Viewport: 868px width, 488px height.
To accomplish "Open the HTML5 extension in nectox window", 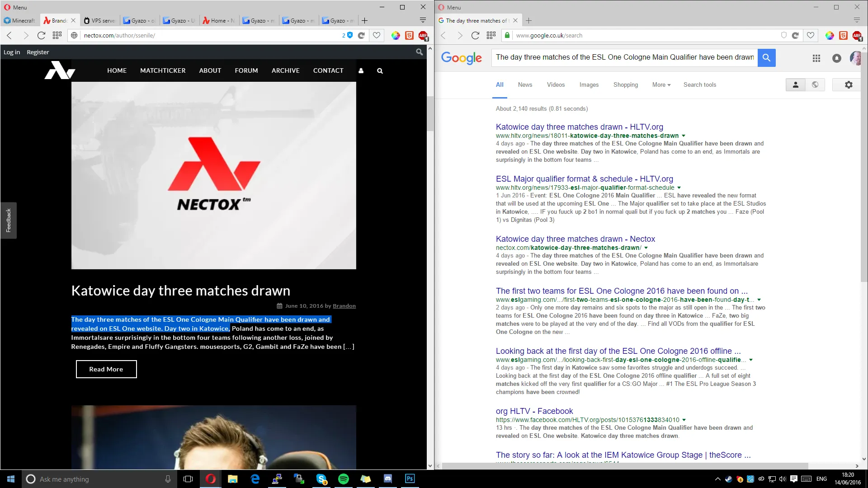I will pos(409,35).
